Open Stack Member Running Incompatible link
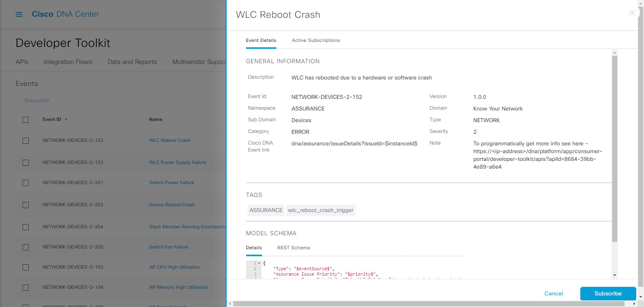Viewport: 644px width, 307px height. [x=187, y=227]
